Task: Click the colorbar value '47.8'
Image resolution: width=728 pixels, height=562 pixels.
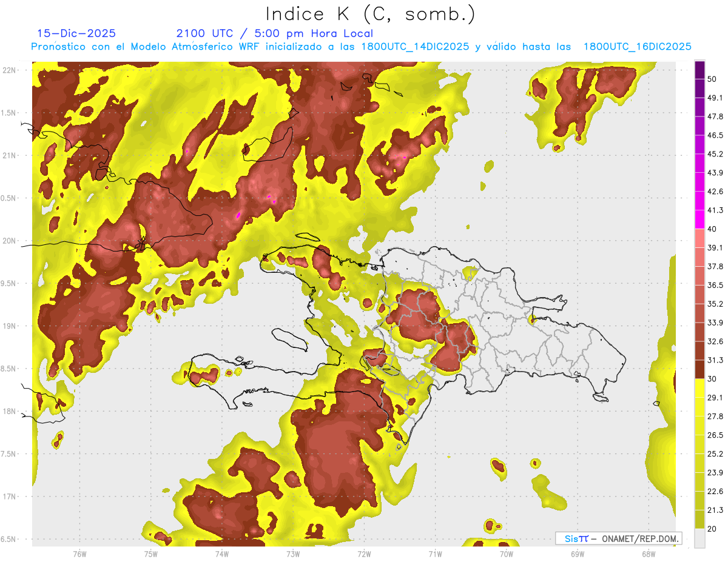Action: click(x=715, y=116)
